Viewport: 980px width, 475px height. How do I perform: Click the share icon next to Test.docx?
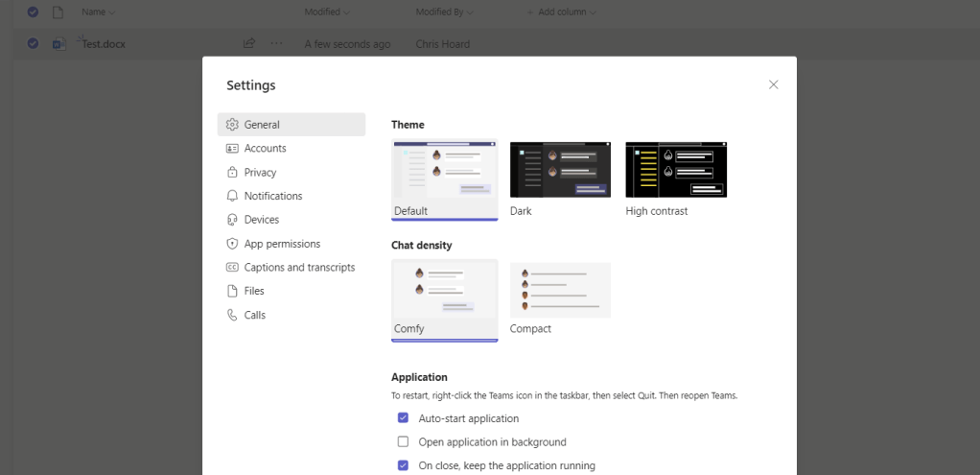pyautogui.click(x=249, y=43)
